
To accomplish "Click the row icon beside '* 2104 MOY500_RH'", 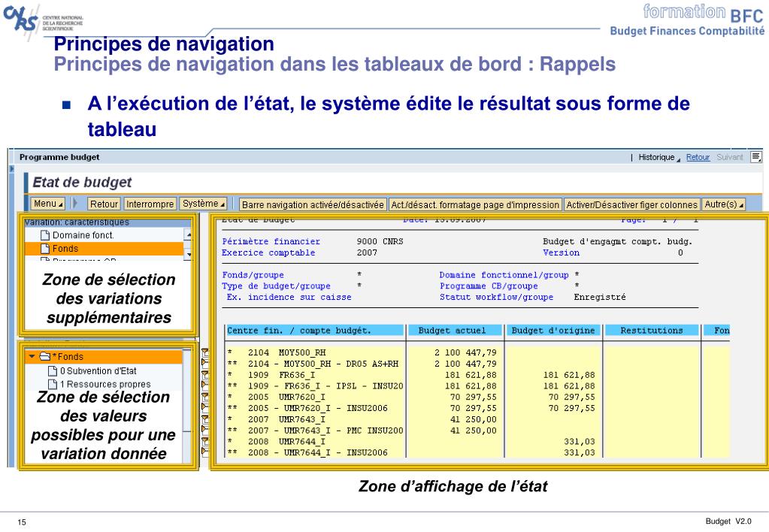I will 205,352.
